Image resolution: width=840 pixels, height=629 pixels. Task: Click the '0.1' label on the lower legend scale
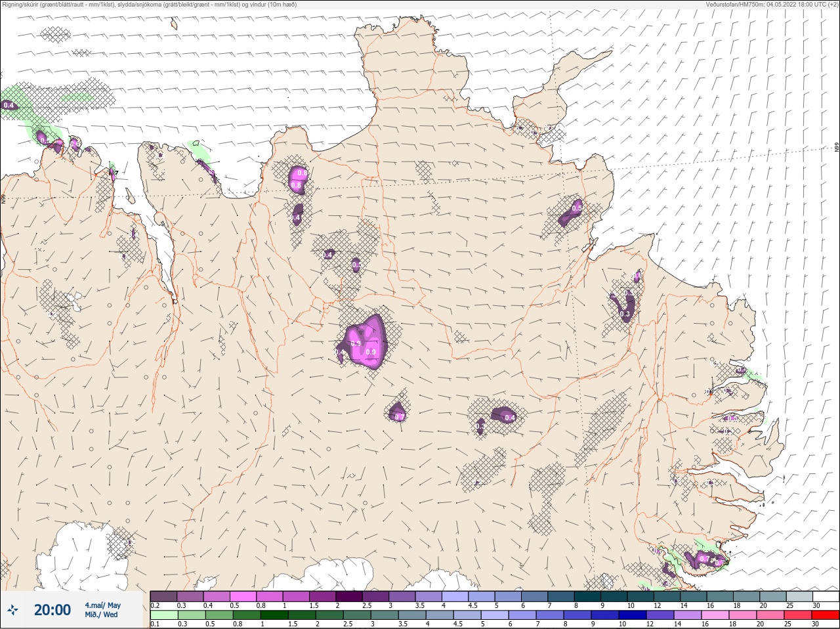[x=155, y=624]
